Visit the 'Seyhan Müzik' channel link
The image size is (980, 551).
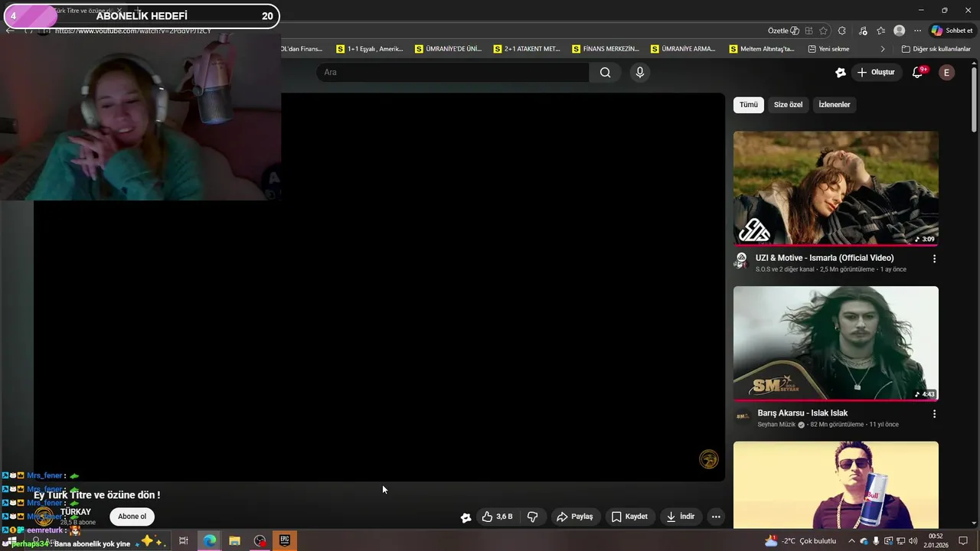[776, 425]
